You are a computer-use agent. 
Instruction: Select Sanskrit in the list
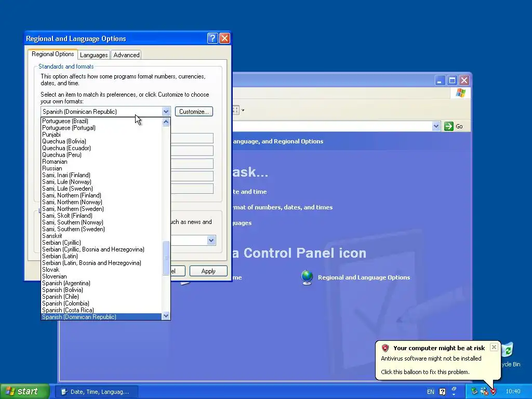click(101, 236)
